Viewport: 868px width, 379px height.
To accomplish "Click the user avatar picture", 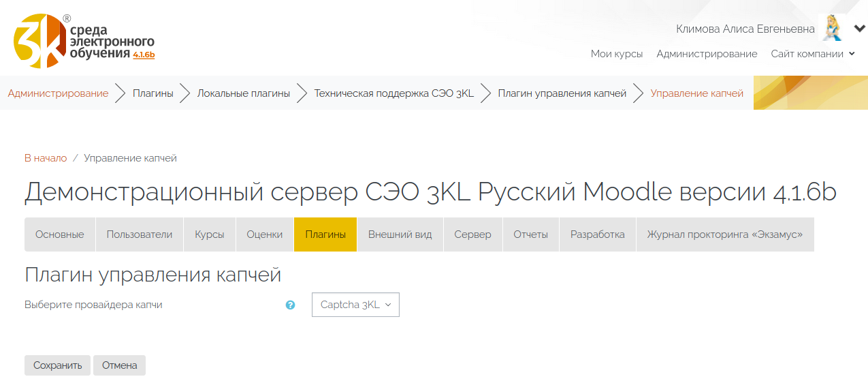I will 831,29.
